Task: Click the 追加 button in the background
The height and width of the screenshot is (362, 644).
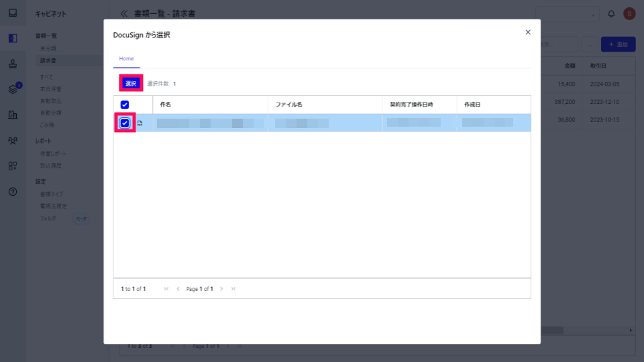Action: pos(618,44)
